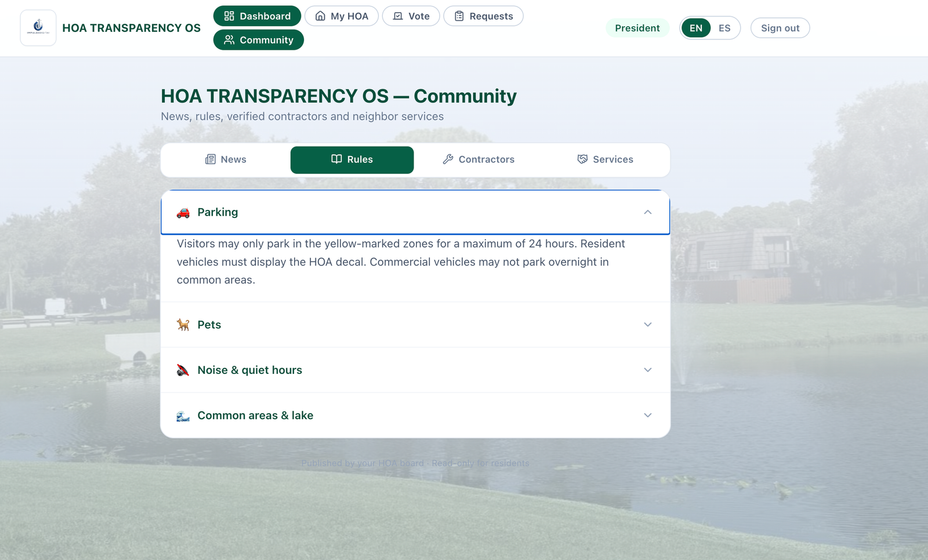
Task: Click the people icon on Community
Action: click(229, 40)
